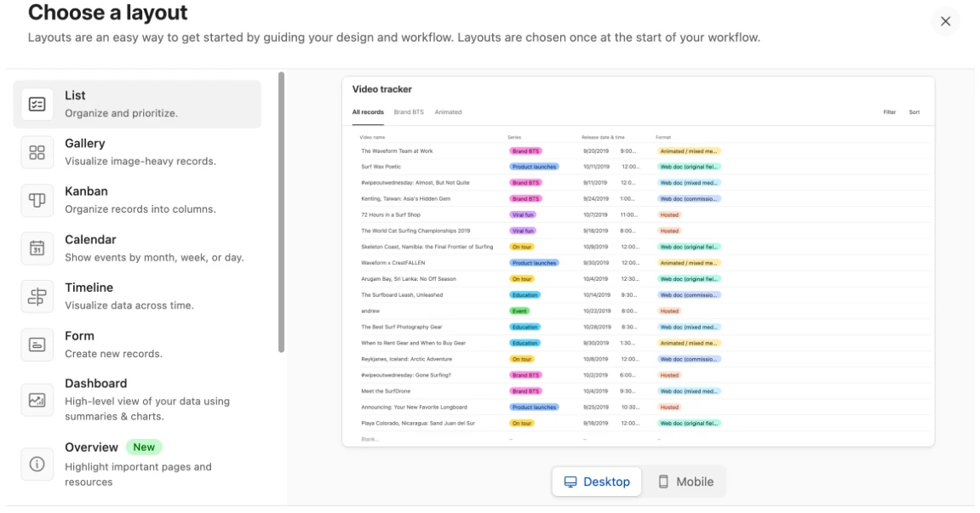
Task: Click the desktop monitor icon
Action: 570,482
